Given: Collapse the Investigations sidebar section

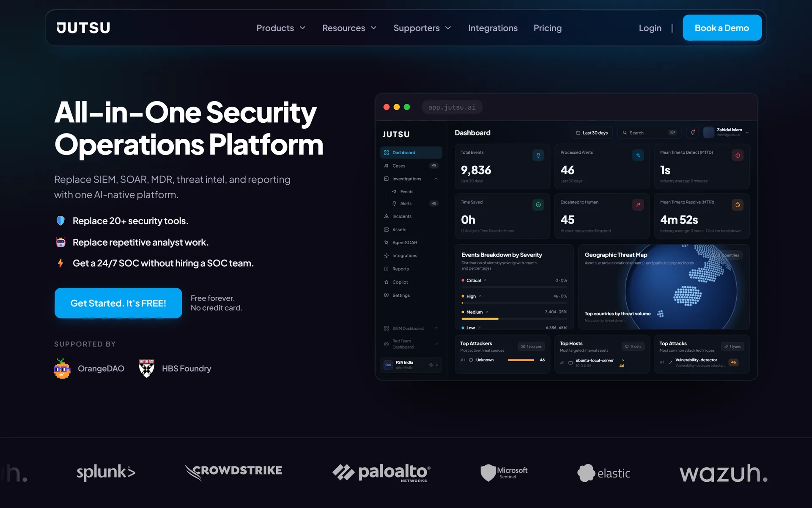Looking at the screenshot, I should pyautogui.click(x=436, y=179).
